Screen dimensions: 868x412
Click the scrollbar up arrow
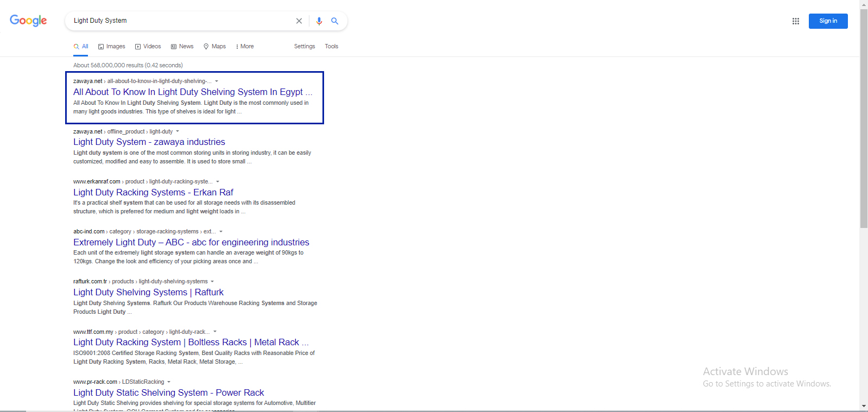(864, 4)
